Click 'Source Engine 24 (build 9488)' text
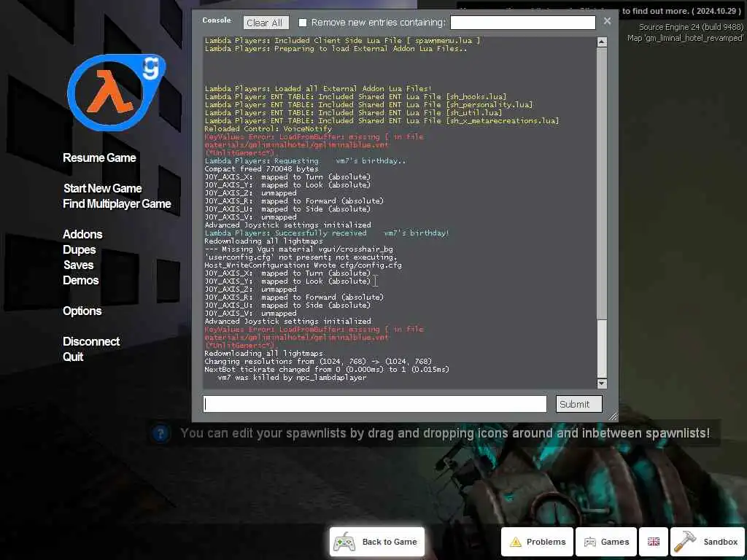The image size is (747, 560). pyautogui.click(x=691, y=27)
